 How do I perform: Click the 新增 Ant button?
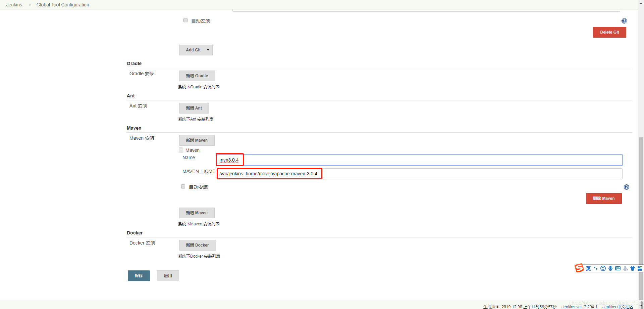coord(194,108)
